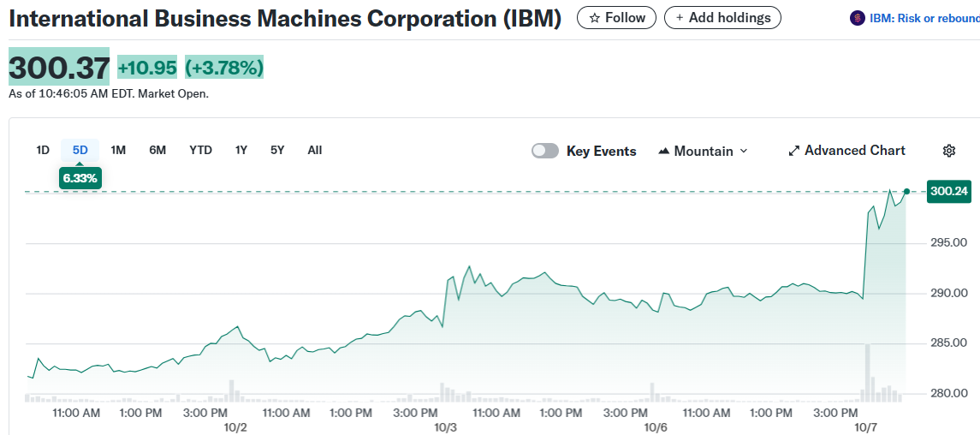
Task: Select the 5Y time range
Action: coord(277,150)
